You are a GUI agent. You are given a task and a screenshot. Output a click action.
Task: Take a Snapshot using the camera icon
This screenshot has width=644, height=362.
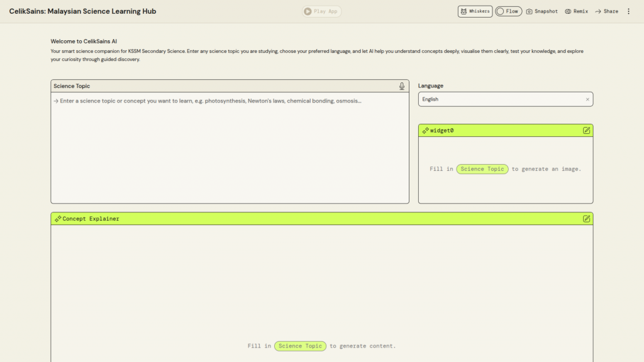coord(530,11)
